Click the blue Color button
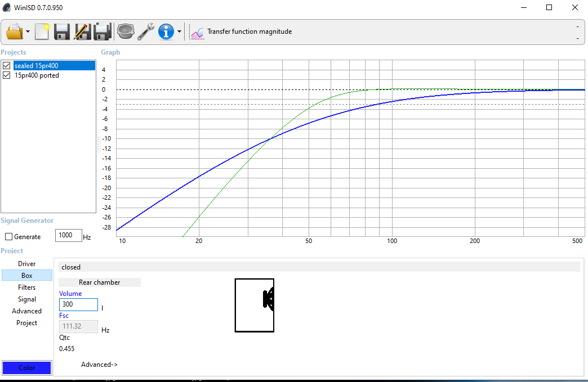Image resolution: width=588 pixels, height=382 pixels. (x=26, y=368)
